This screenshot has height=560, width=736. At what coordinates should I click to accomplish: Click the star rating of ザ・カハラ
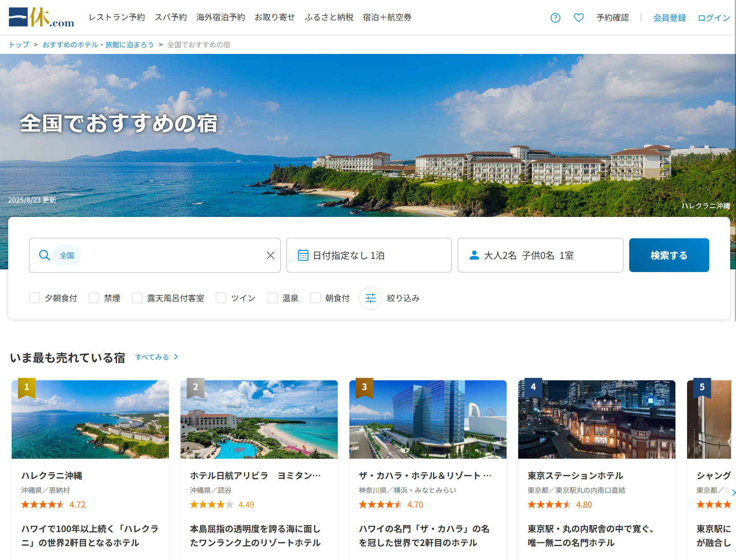(380, 505)
